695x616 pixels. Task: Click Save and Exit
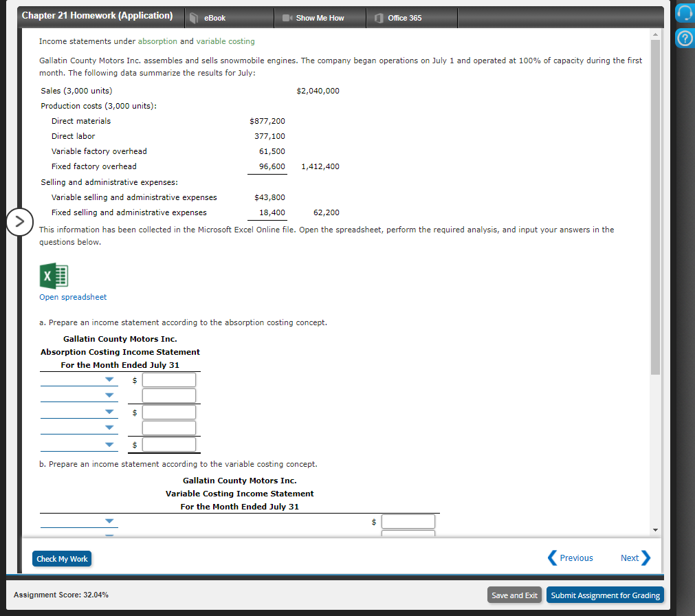(514, 595)
